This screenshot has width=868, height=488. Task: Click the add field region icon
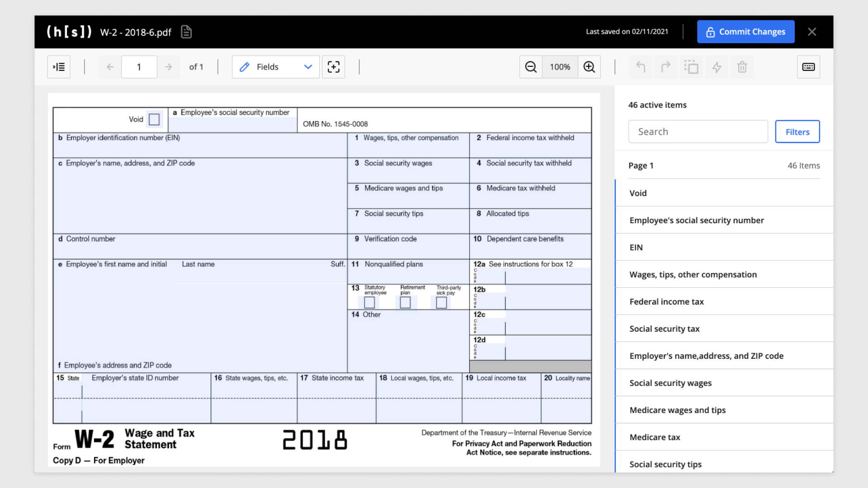pyautogui.click(x=334, y=67)
